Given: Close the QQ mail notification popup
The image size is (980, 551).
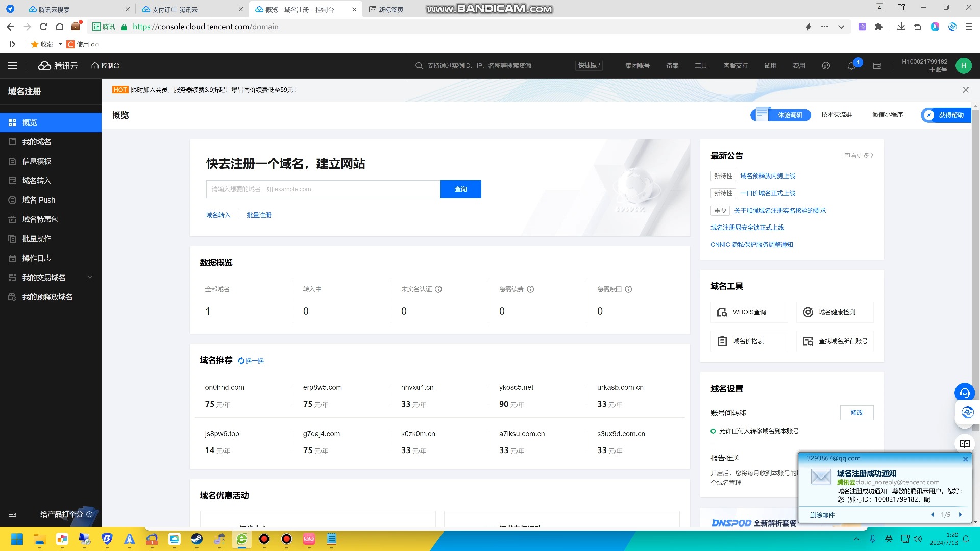Looking at the screenshot, I should coord(965,459).
